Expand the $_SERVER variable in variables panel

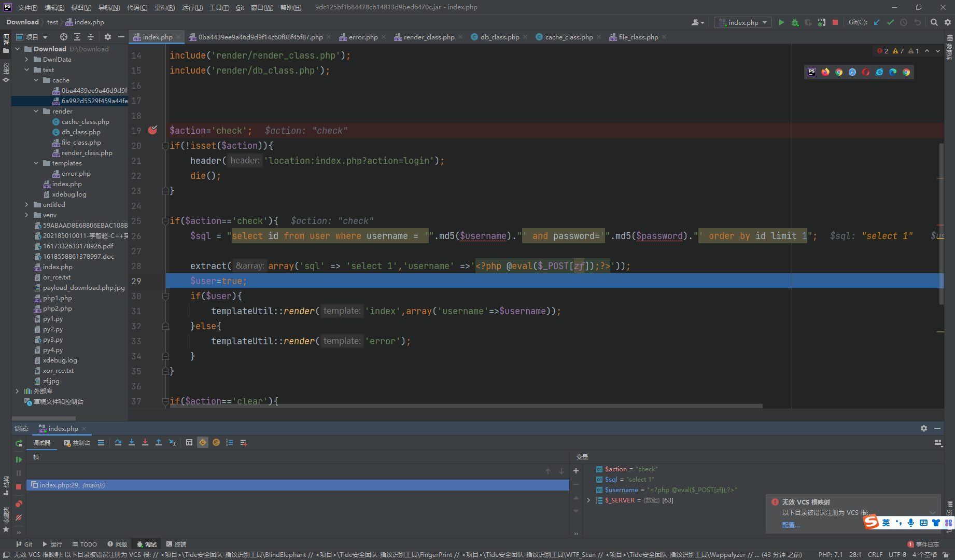pos(588,500)
